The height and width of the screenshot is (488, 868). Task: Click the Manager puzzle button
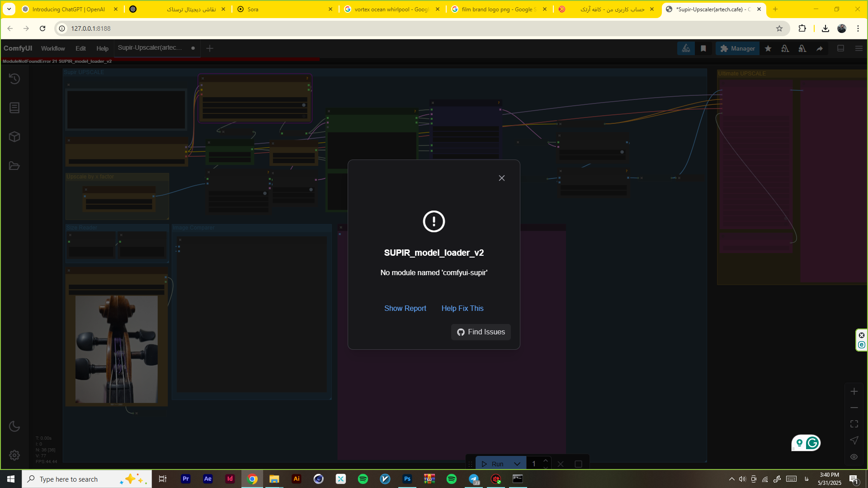(737, 48)
